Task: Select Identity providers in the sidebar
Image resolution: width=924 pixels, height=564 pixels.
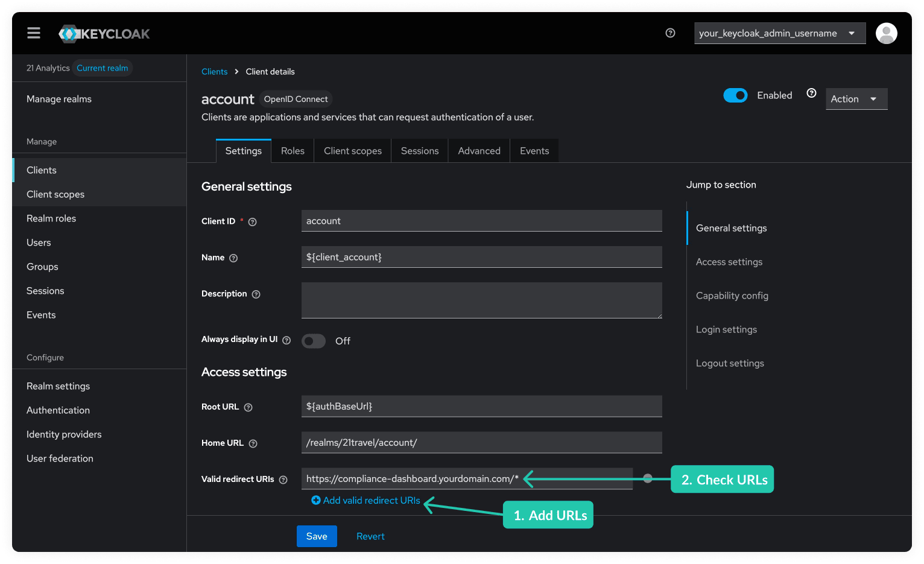Action: pos(63,434)
